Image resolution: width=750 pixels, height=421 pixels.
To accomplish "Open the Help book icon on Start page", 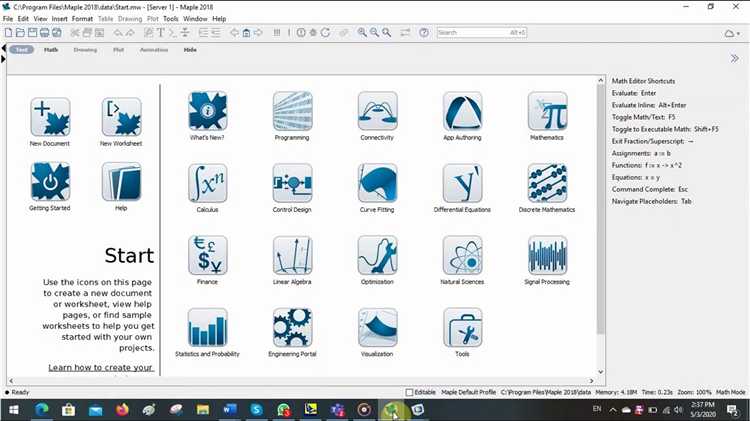I will [121, 182].
